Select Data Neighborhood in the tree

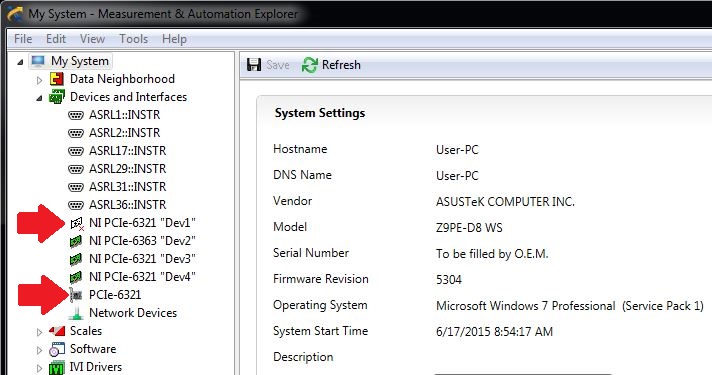[x=122, y=79]
